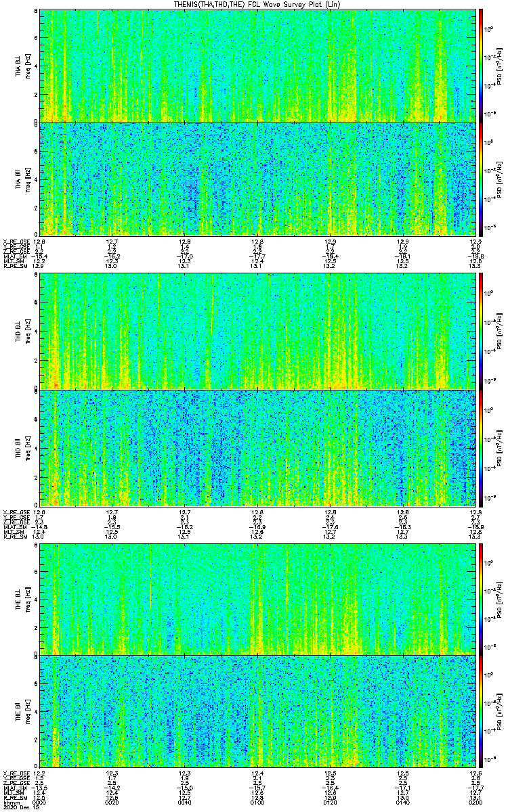The image size is (508, 812).
Task: Click the PSD units label beside top color bar
Action: [499, 65]
